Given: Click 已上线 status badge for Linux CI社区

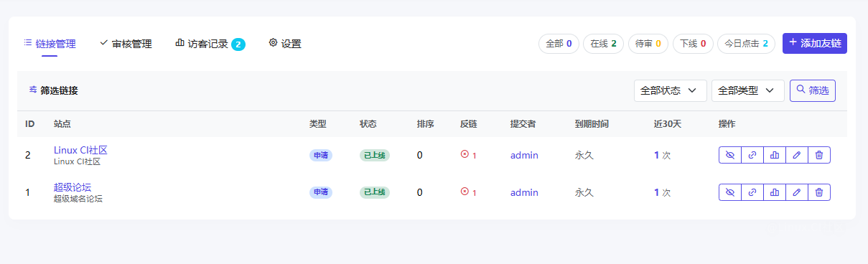Looking at the screenshot, I should coord(375,155).
